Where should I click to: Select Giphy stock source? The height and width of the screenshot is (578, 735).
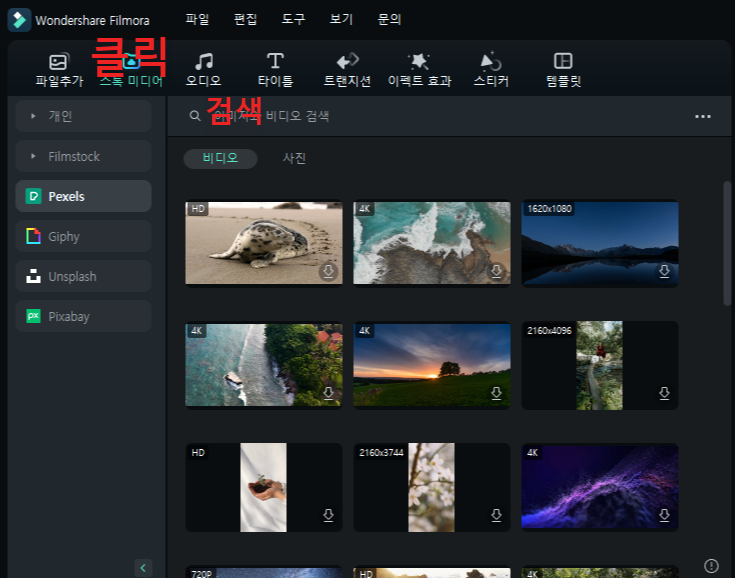(x=83, y=236)
